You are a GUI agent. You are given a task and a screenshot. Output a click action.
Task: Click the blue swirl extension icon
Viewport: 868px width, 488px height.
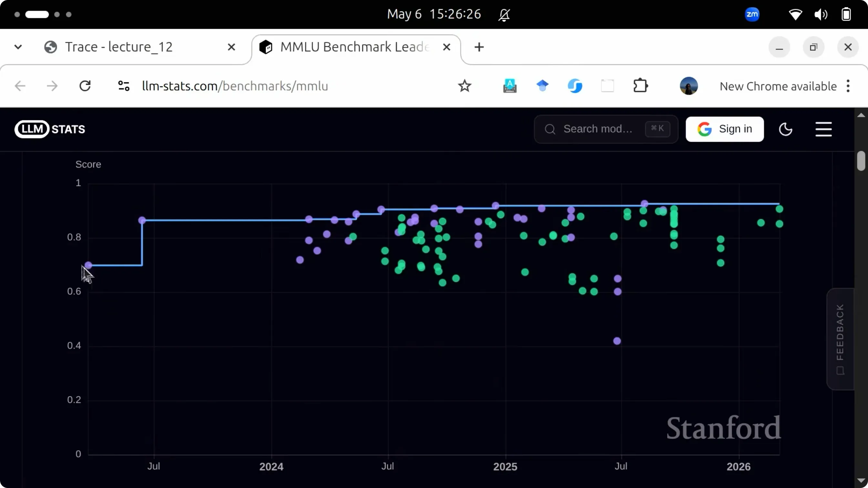575,86
